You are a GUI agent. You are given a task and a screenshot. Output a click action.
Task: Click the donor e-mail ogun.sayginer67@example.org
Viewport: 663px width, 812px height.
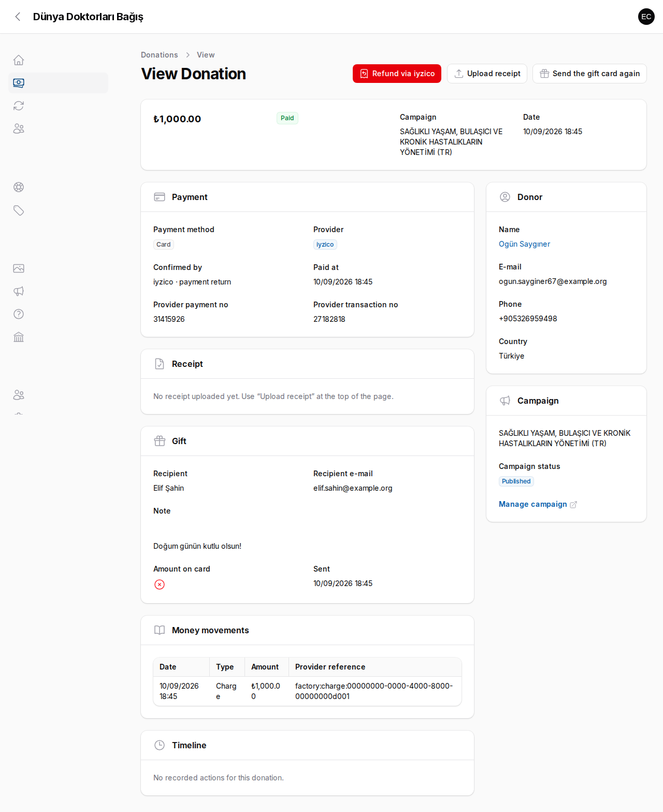[x=553, y=281]
